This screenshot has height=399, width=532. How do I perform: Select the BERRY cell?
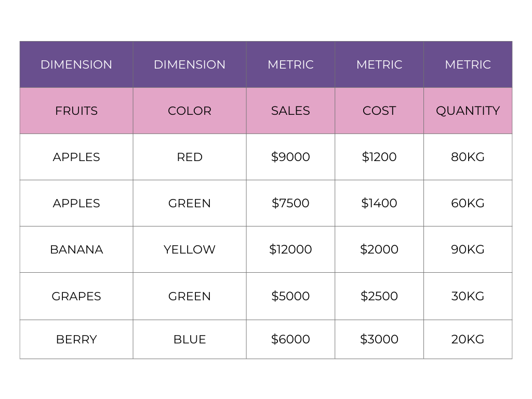click(76, 339)
